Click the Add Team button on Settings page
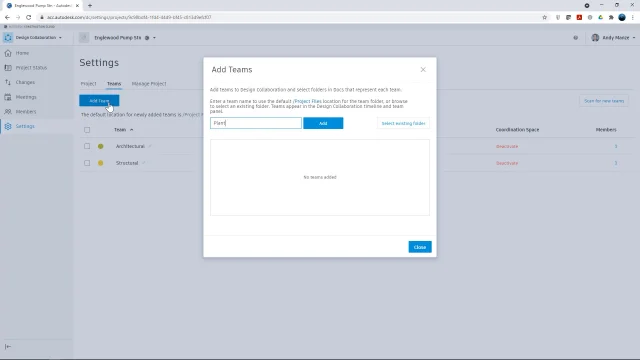Viewport: 640px width, 360px height. 99,100
